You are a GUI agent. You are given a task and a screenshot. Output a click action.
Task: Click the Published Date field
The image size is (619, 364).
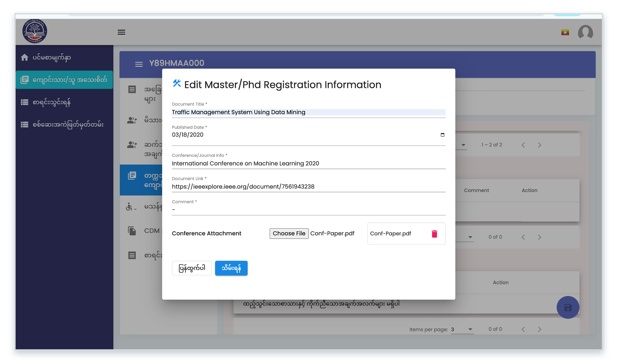pos(309,135)
